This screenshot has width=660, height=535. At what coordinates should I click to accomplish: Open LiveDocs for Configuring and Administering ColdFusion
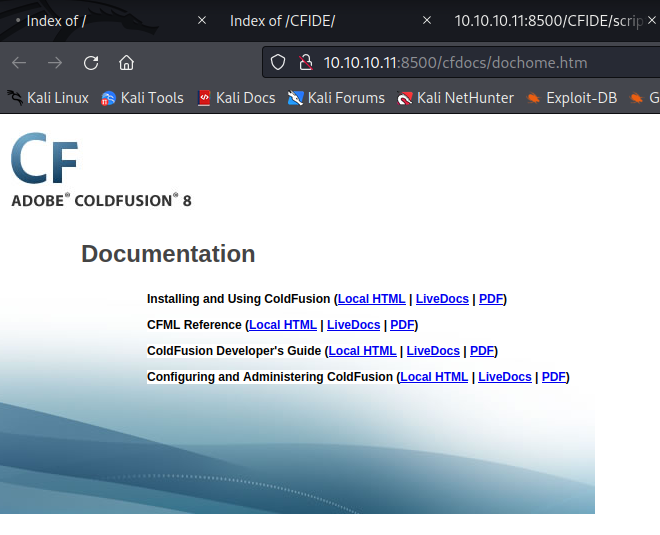(505, 377)
